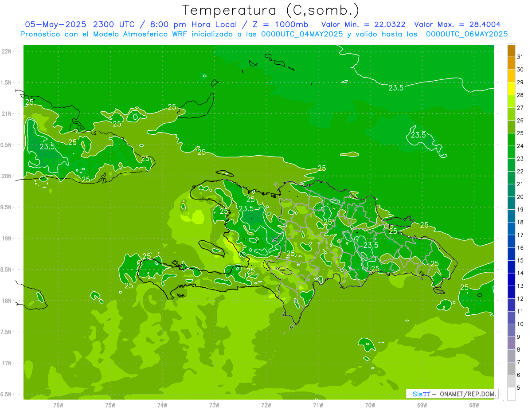Click the 17N latitude axis label

(x=7, y=363)
